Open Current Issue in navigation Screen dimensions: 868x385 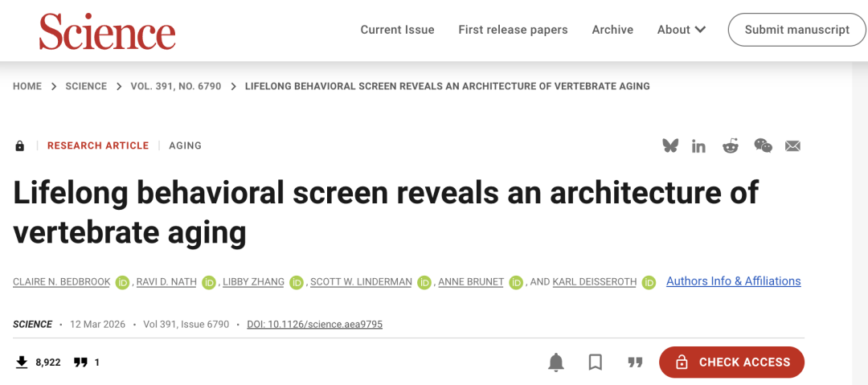tap(397, 30)
